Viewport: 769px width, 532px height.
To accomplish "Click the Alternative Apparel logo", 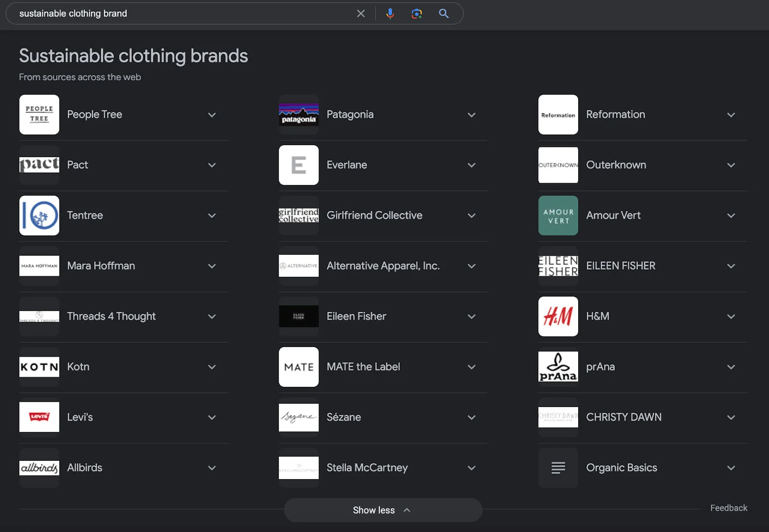I will 299,266.
